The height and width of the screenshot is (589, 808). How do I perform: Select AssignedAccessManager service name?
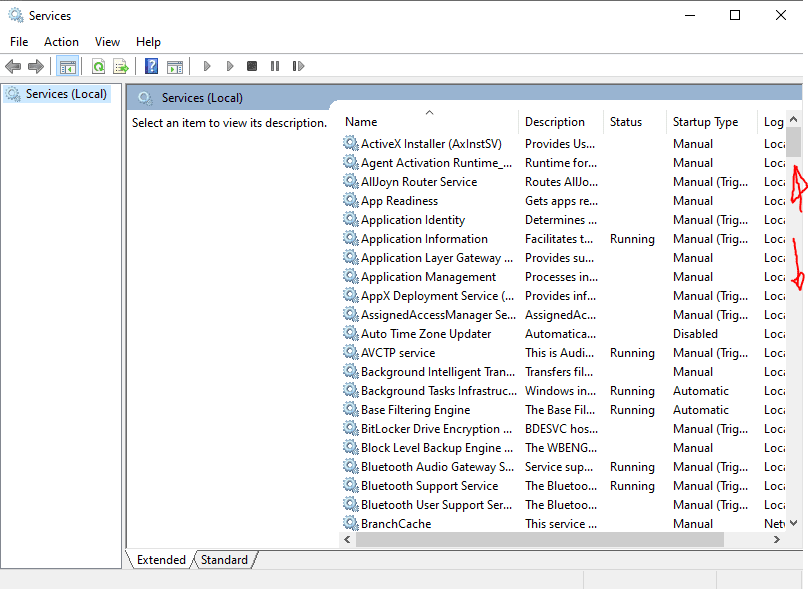pyautogui.click(x=438, y=315)
